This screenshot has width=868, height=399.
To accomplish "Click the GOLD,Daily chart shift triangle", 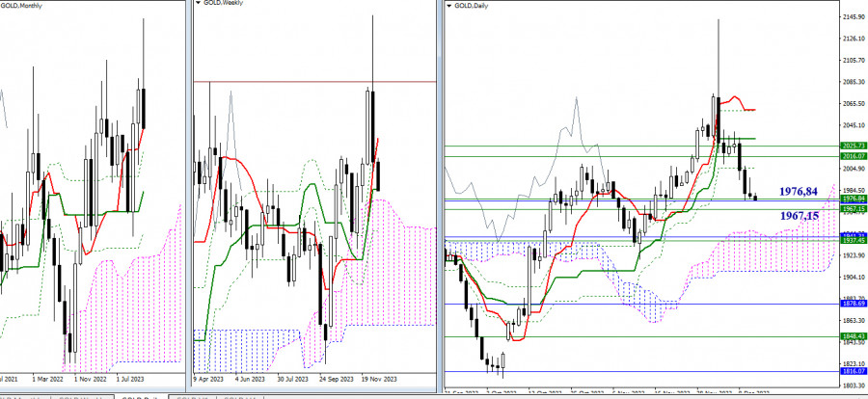I will [x=448, y=5].
